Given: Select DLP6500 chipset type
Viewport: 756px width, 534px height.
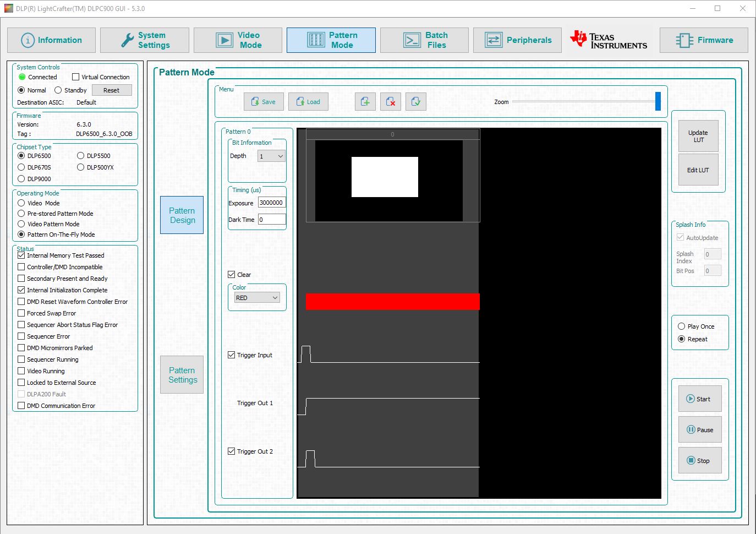Looking at the screenshot, I should (21, 156).
